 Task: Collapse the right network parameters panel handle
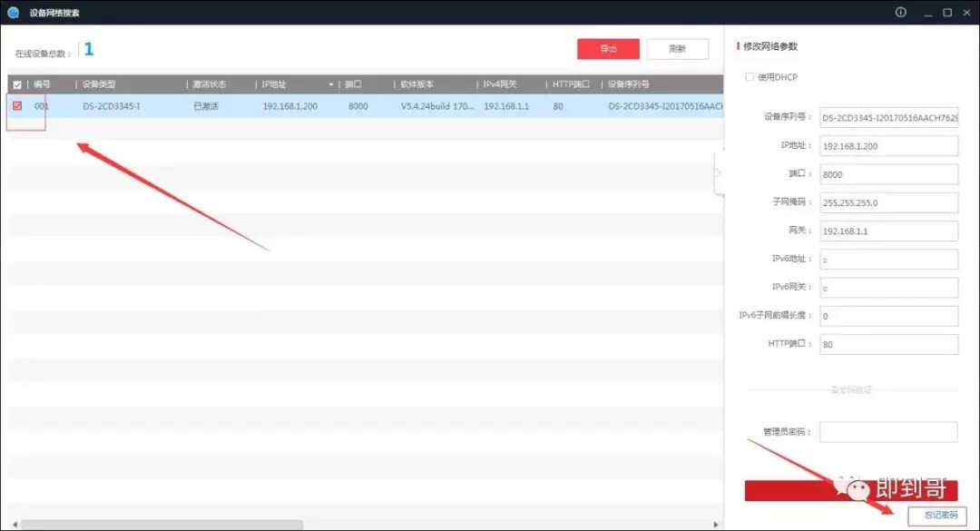(719, 172)
